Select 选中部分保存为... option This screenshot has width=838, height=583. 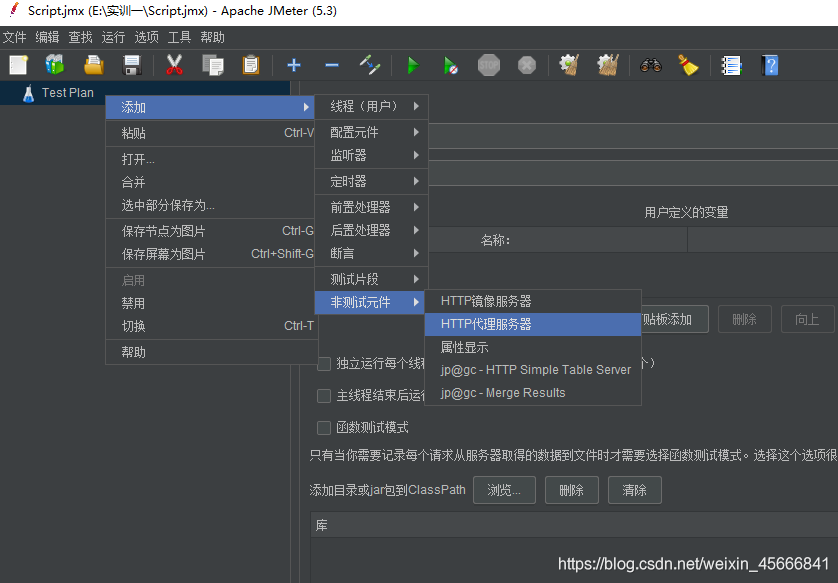[x=210, y=205]
